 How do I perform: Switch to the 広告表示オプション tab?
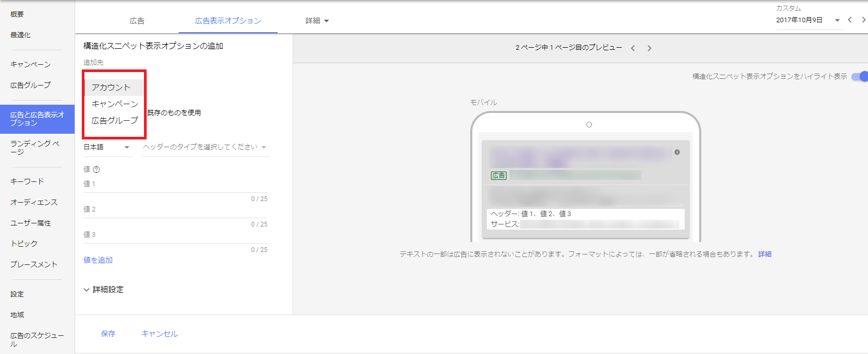click(228, 21)
